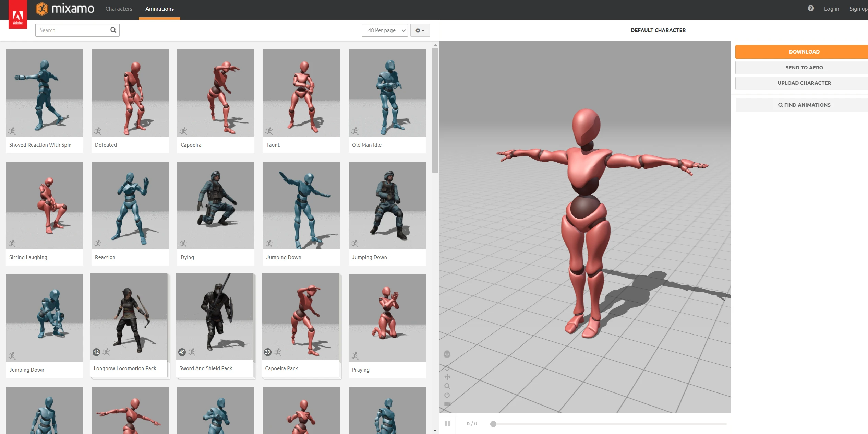Click running-figure icon on Sitting Laughing card
Viewport: 868px width, 434px height.
[12, 244]
